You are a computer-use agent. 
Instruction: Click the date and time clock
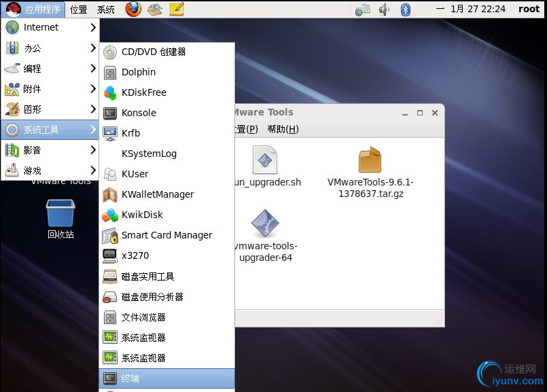pos(471,10)
